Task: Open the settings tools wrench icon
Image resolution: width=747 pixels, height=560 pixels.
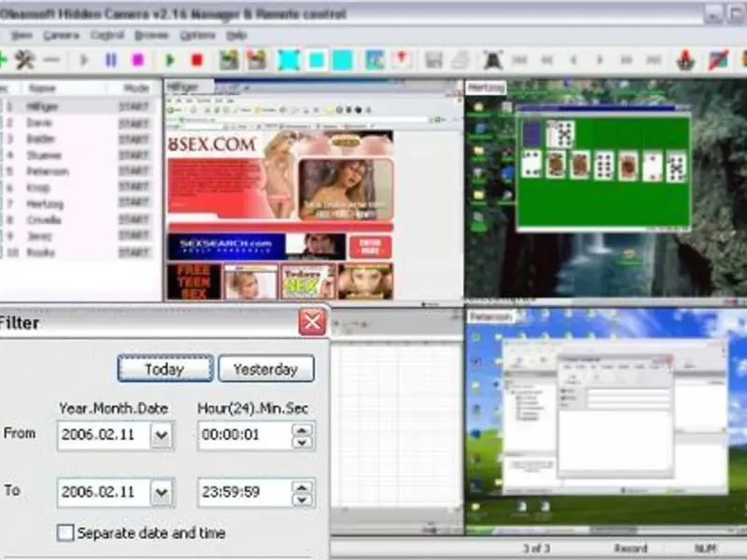Action: 24,60
